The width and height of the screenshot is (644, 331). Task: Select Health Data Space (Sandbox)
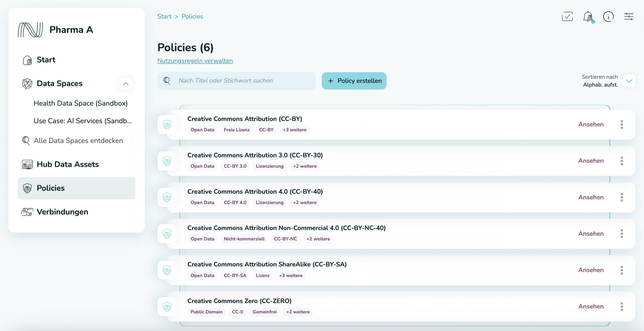[80, 103]
